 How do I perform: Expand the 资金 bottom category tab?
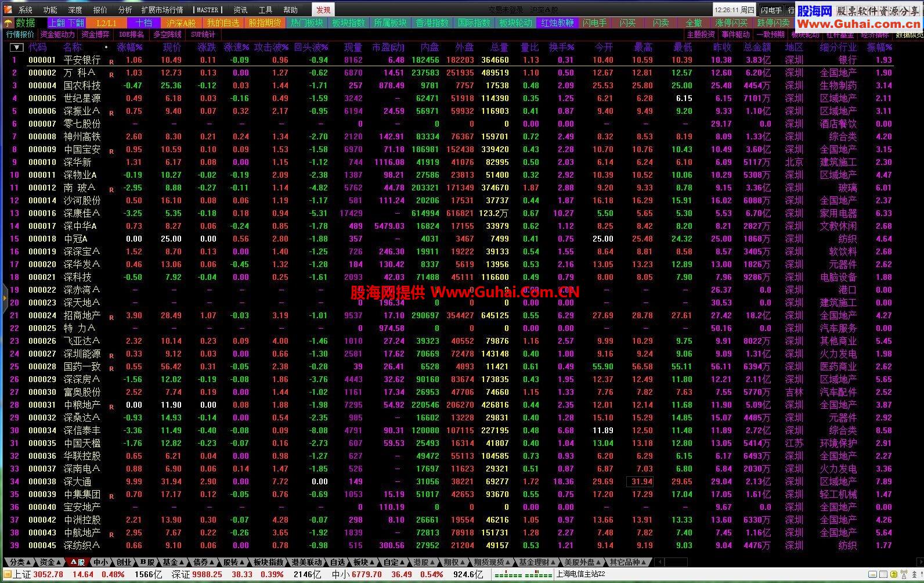coord(49,562)
